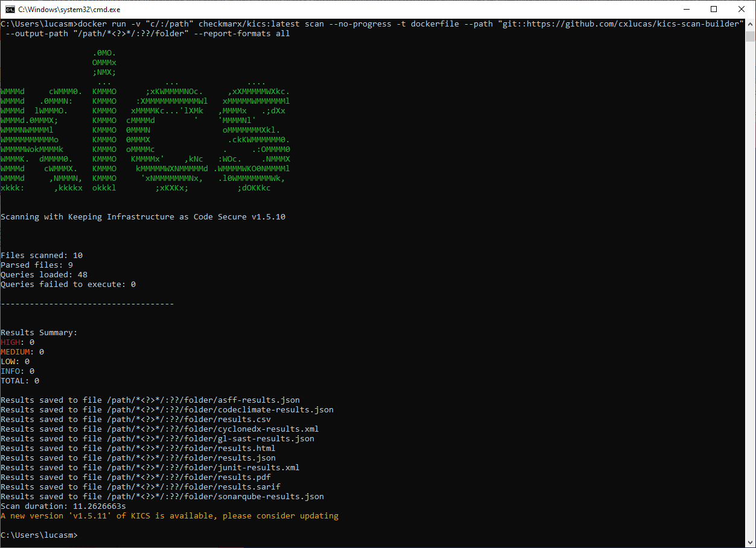The height and width of the screenshot is (548, 756).
Task: Click the green KICS ASCII art logo
Action: click(x=145, y=121)
